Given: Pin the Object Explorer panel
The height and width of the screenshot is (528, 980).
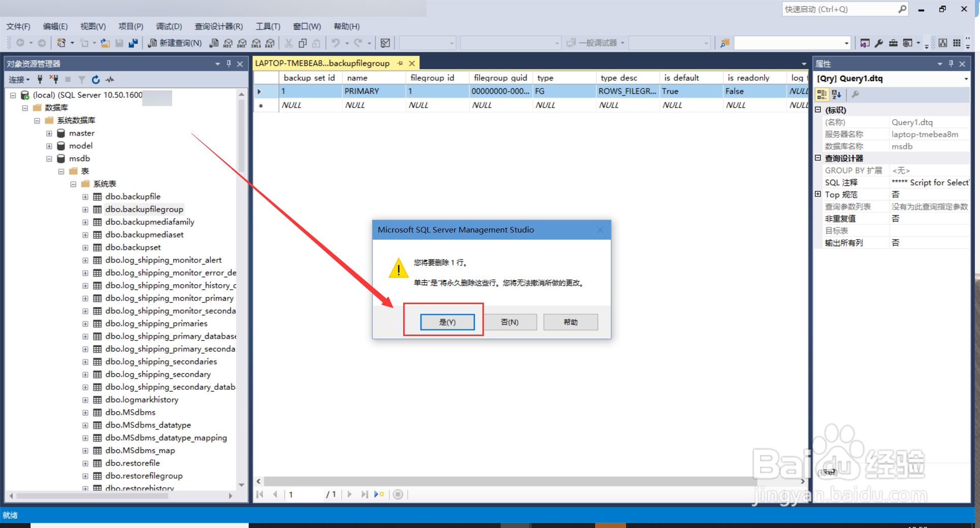Looking at the screenshot, I should [228, 63].
